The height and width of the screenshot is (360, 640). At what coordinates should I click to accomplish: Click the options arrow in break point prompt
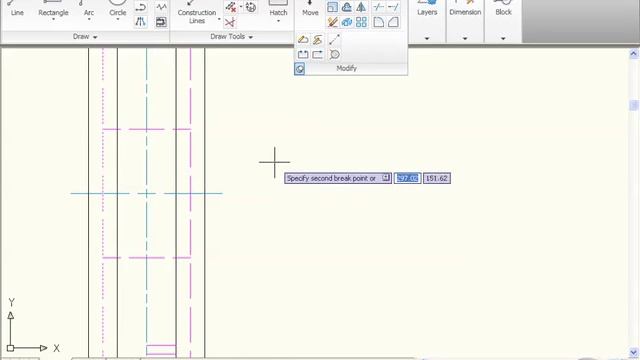click(x=386, y=178)
